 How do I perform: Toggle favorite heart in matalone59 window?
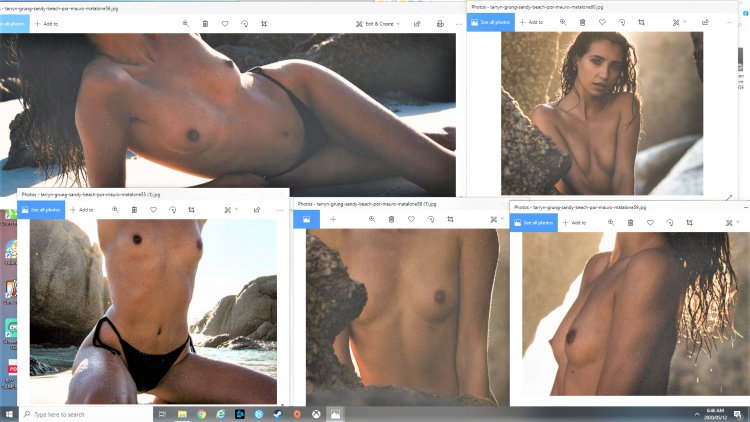click(x=650, y=223)
